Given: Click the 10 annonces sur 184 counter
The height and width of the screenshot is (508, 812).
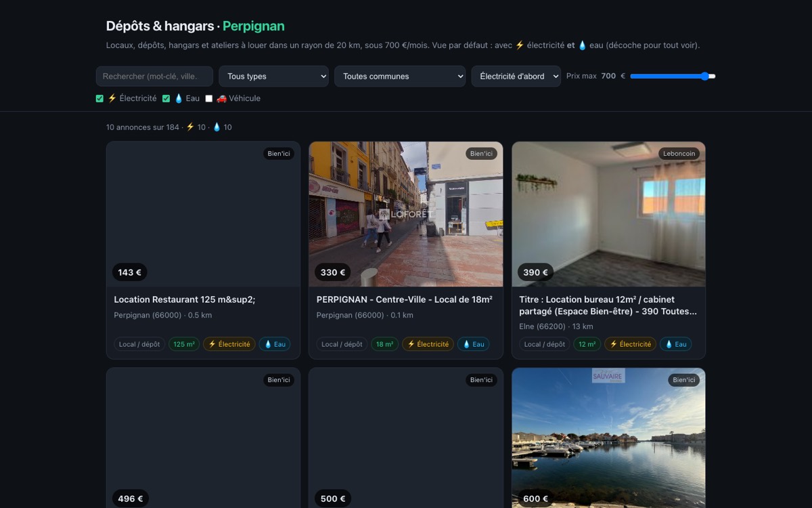Looking at the screenshot, I should coord(143,127).
